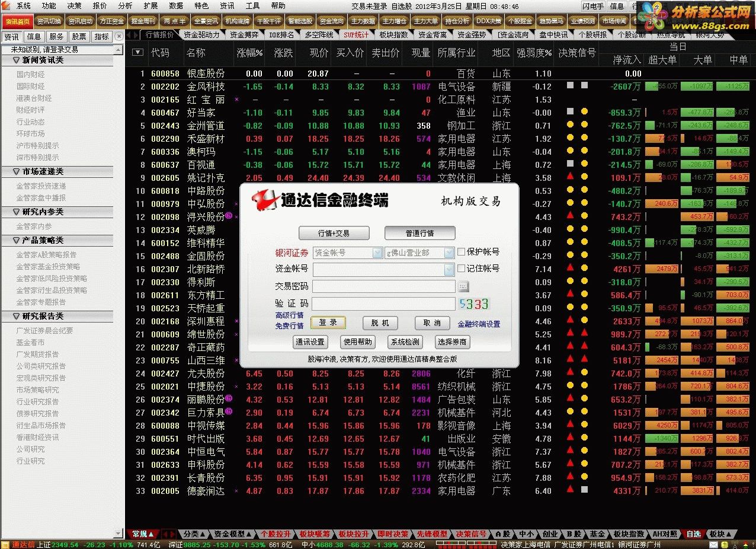Click the left-right scroll arrows beside 常规 tab

tap(169, 534)
